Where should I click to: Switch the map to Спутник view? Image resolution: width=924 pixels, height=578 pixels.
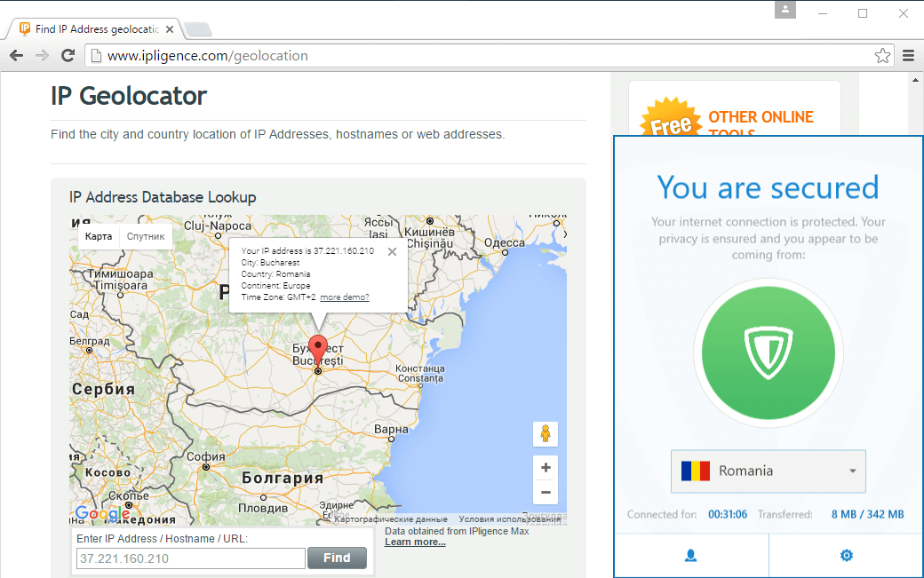pyautogui.click(x=146, y=236)
